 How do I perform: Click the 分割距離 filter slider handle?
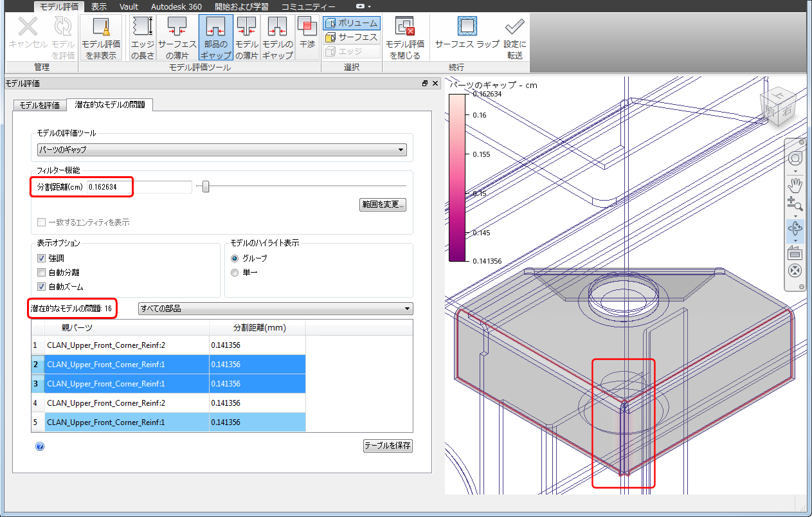pyautogui.click(x=206, y=186)
